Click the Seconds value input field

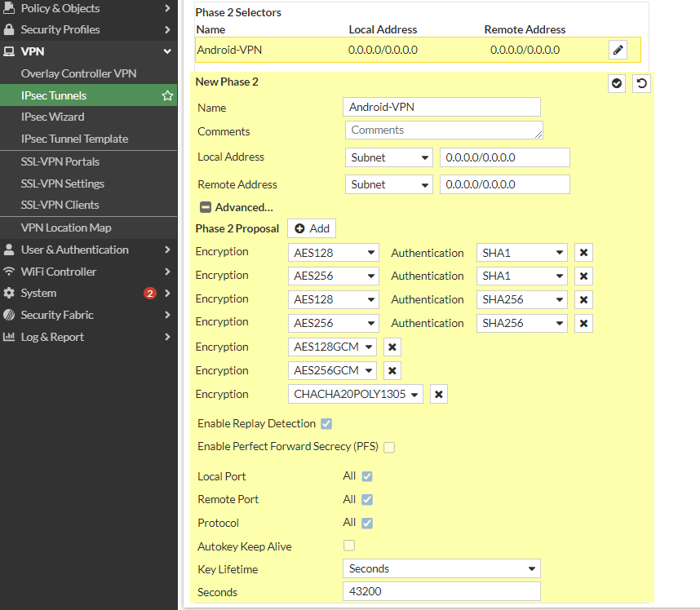441,592
